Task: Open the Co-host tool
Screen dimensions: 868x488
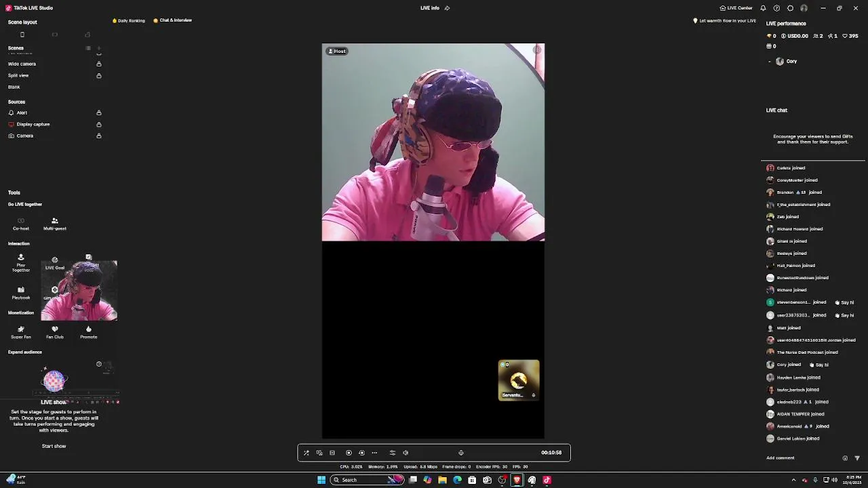Action: coord(21,224)
